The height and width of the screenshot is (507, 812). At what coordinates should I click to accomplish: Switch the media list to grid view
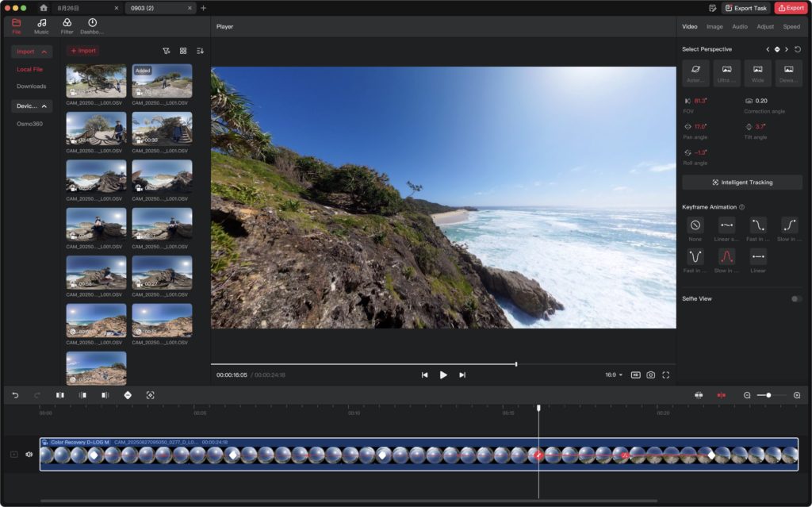pyautogui.click(x=183, y=51)
